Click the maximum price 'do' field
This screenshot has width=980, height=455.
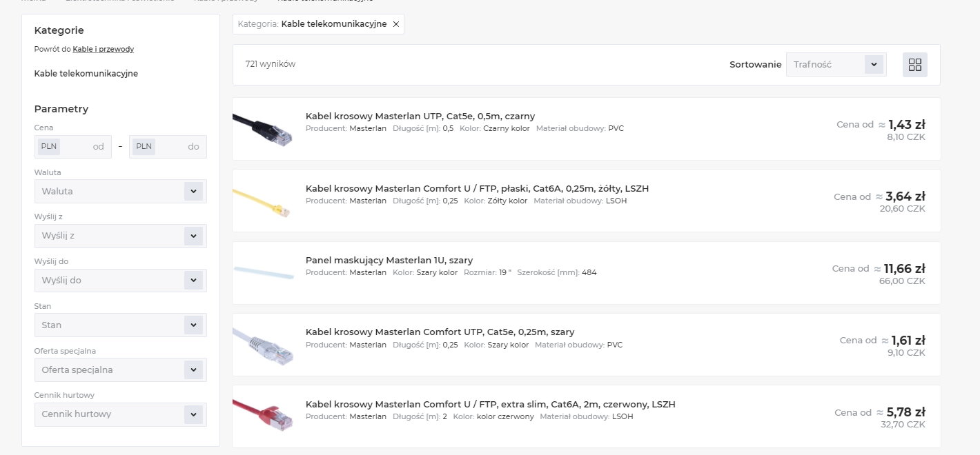(x=168, y=147)
